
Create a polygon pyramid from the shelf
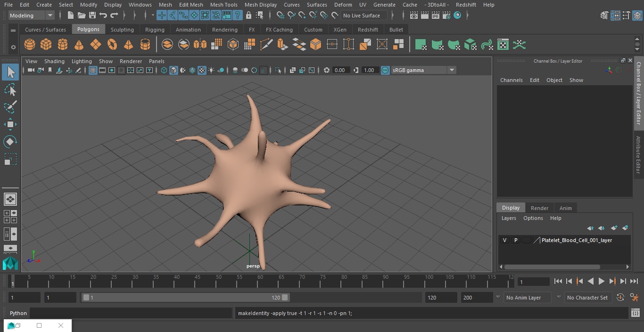tap(128, 45)
